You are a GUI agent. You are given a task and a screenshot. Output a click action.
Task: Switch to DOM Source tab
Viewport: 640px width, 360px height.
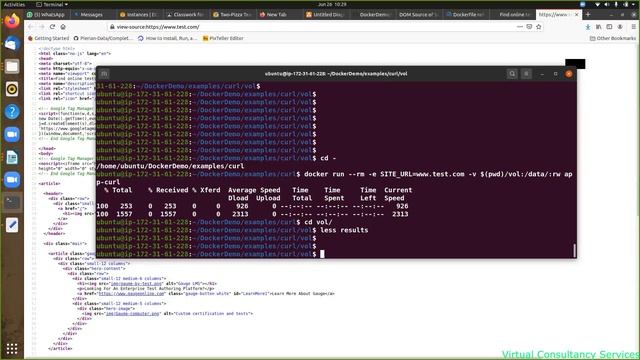[418, 14]
